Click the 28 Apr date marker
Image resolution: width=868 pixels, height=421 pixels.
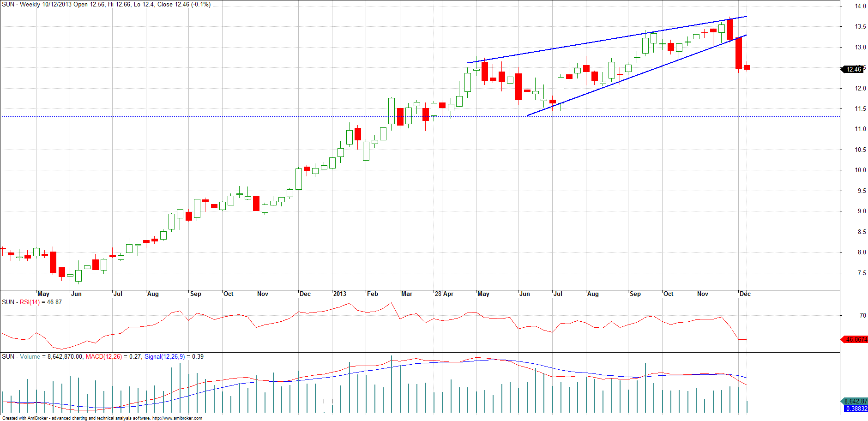tap(444, 294)
